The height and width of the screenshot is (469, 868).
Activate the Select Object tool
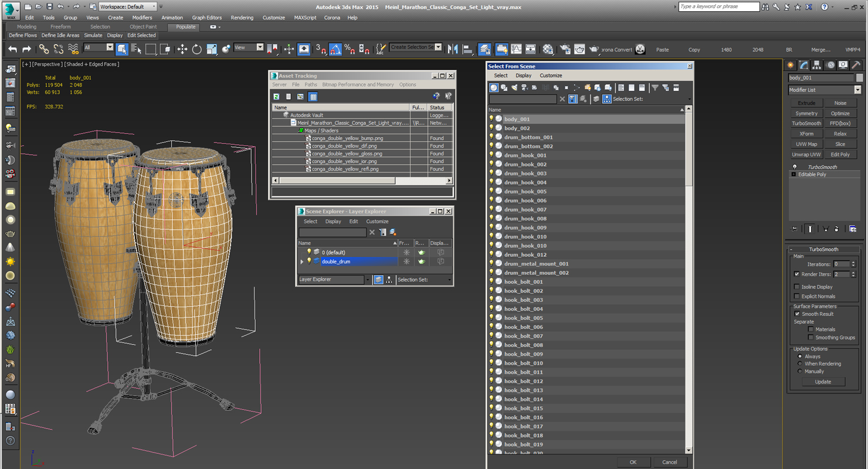[x=122, y=49]
